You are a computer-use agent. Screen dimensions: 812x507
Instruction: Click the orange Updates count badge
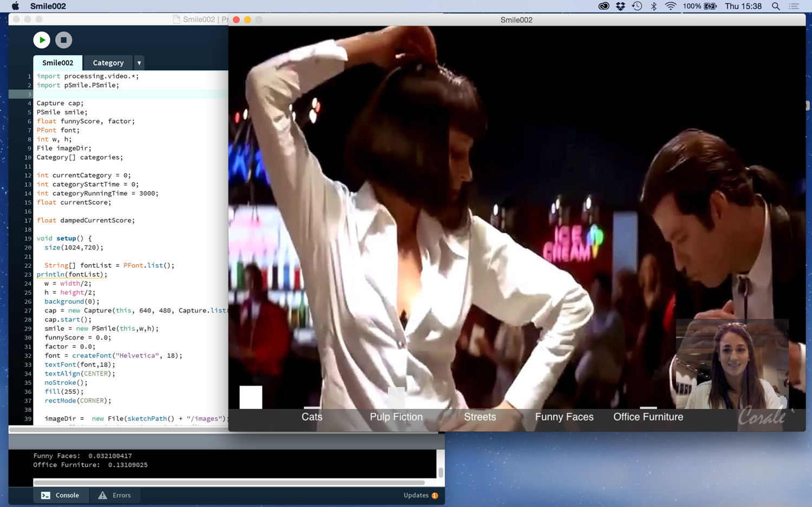coord(435,496)
